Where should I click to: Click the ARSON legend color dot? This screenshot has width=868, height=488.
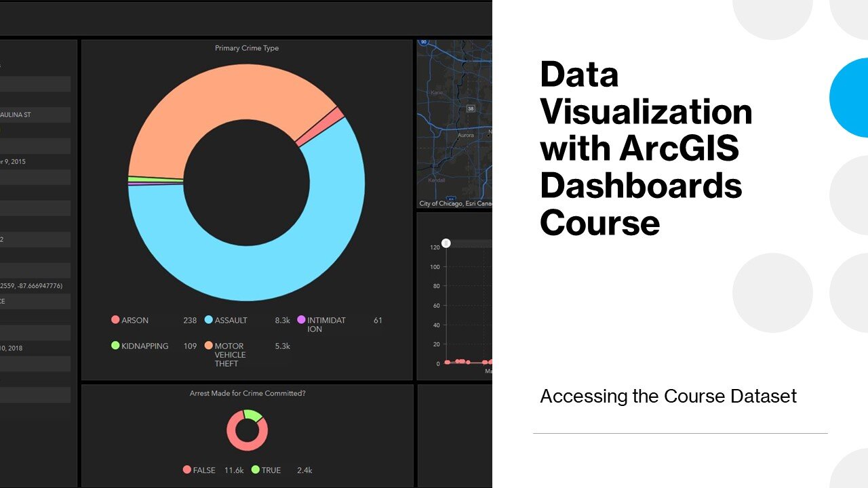point(115,320)
